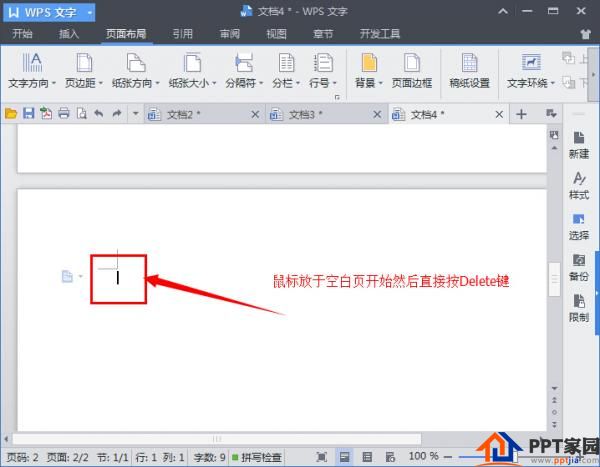Screen dimensions: 600x467
Task: Open the 引用 ribbon tab
Action: tap(182, 34)
